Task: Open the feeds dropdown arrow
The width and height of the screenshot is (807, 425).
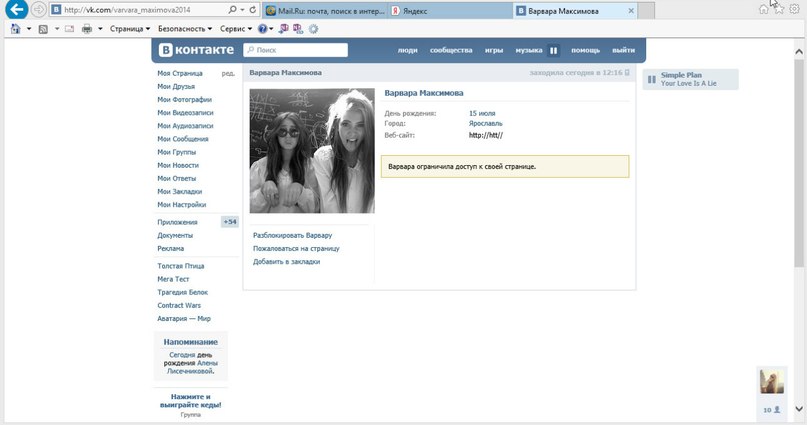Action: coord(57,29)
